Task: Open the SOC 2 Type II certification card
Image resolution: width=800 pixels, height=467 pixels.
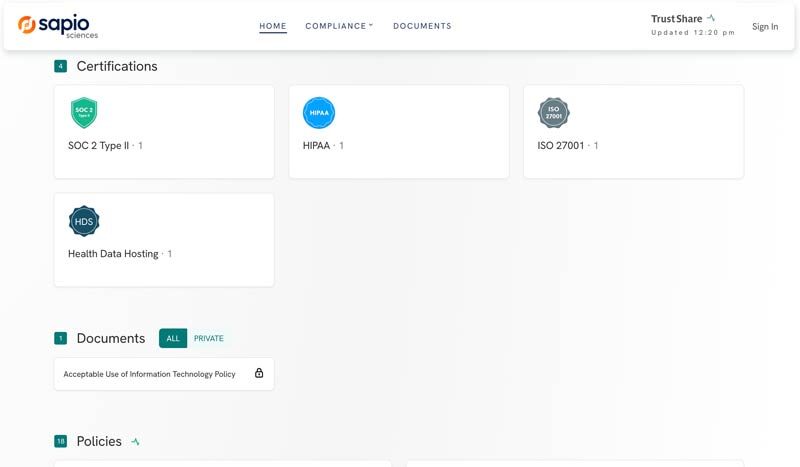Action: coord(164,132)
